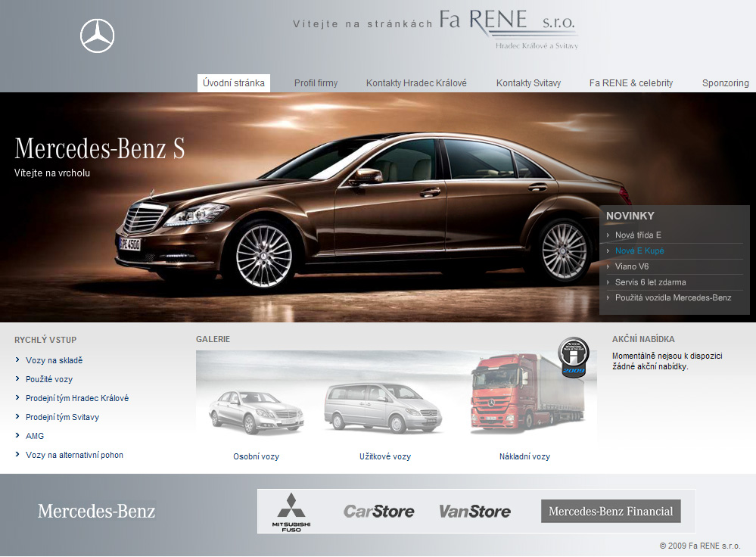Open Vozy na skladě quick link
This screenshot has height=557, width=756.
(x=54, y=360)
